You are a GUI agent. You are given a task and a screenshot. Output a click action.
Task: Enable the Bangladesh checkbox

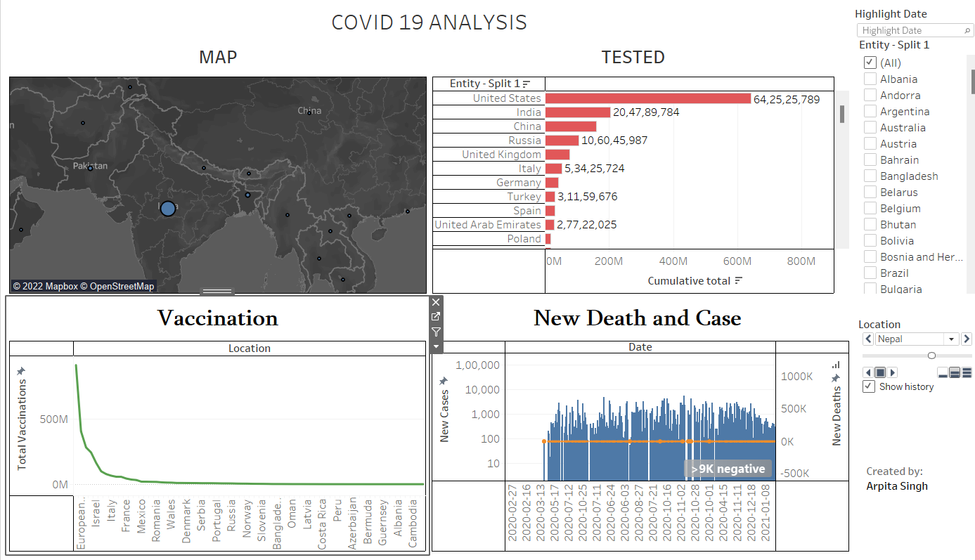pos(870,176)
